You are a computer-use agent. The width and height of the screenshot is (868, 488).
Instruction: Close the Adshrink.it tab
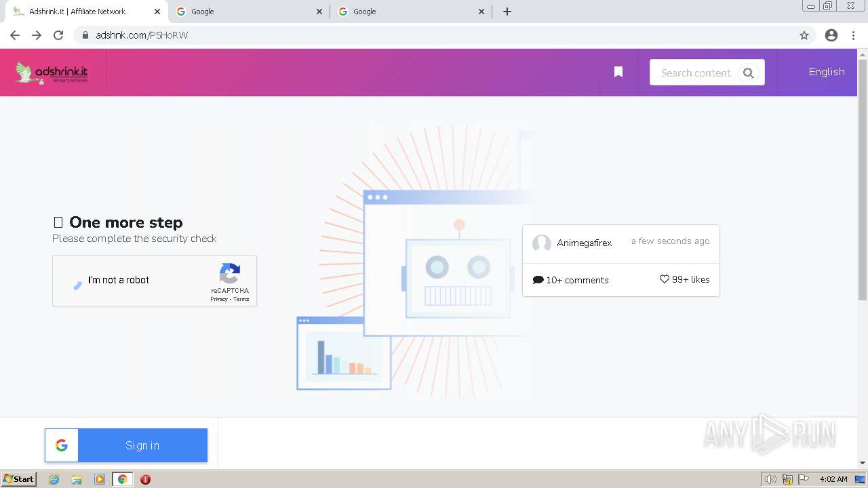tap(157, 12)
